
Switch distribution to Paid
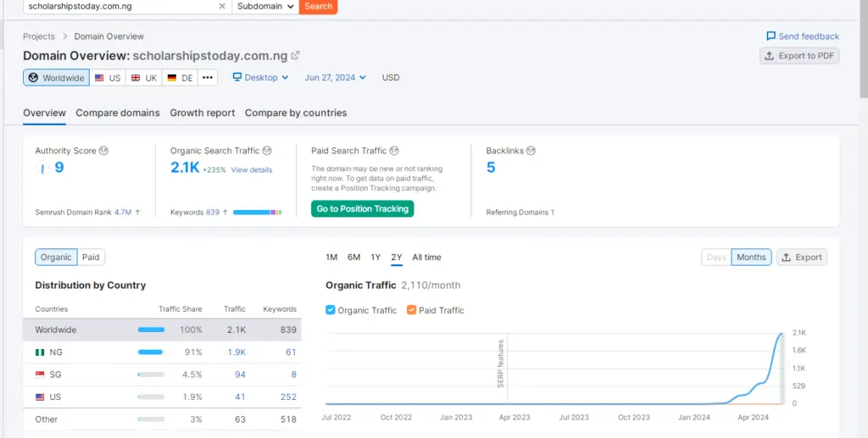click(91, 258)
